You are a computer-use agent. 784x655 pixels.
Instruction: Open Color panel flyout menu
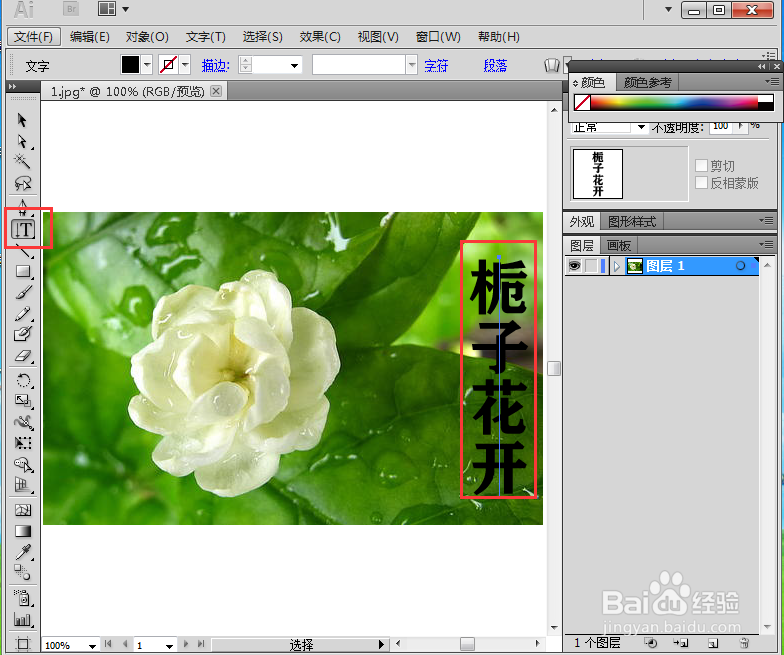point(772,82)
